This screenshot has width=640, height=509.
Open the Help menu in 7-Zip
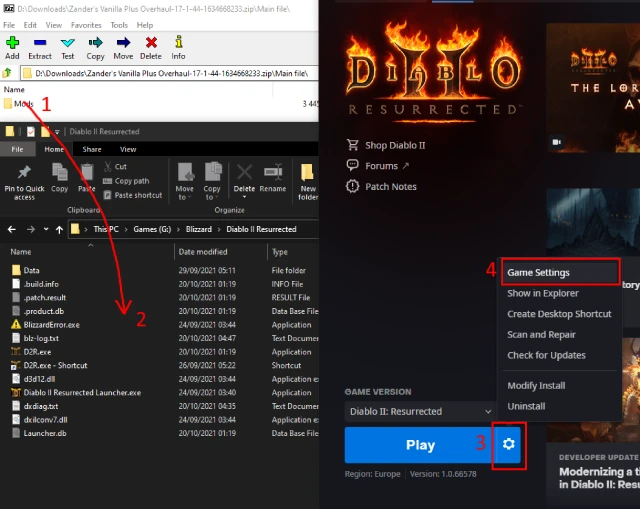[144, 25]
